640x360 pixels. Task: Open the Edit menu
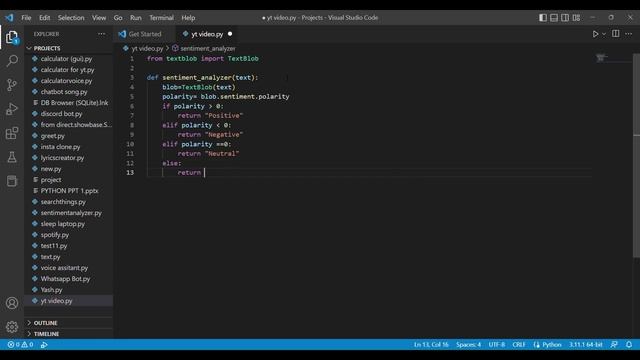tap(44, 18)
